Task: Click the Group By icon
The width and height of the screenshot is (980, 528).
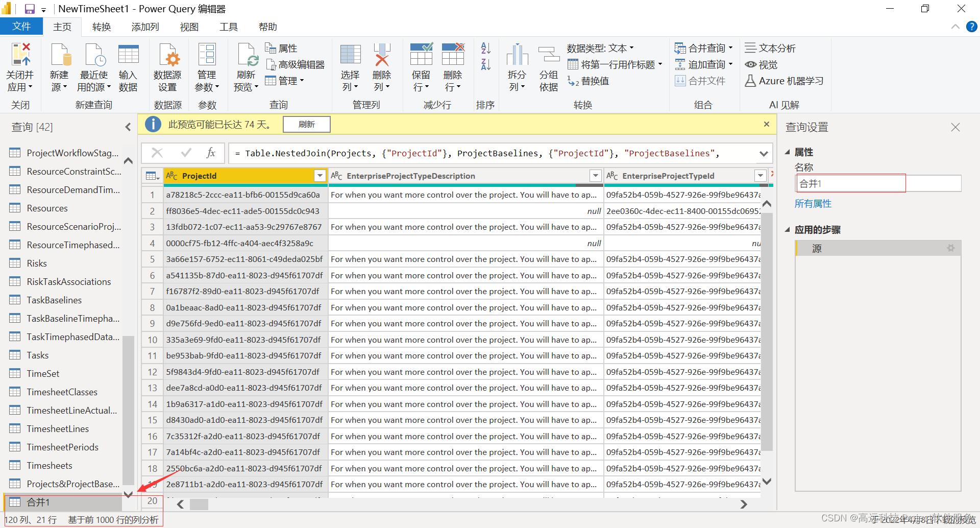Action: 549,55
